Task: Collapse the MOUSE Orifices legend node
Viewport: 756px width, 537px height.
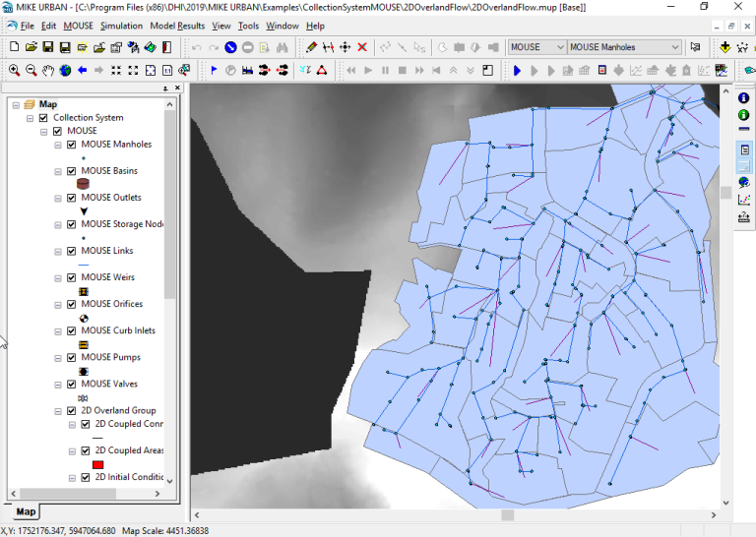Action: (58, 304)
